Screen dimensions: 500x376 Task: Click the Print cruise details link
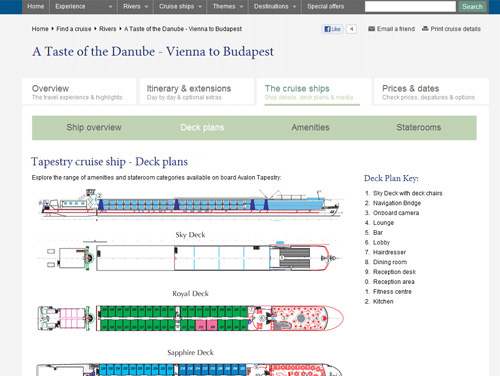(455, 29)
